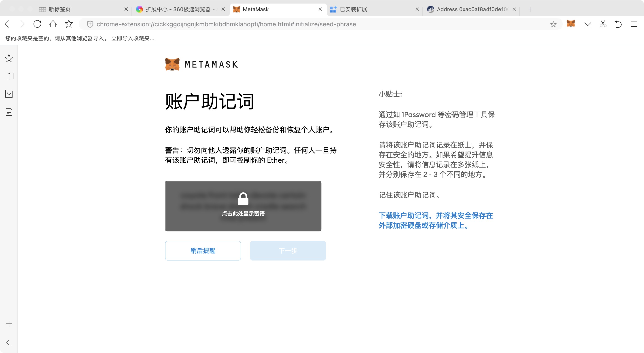The width and height of the screenshot is (644, 353).
Task: Click the download seed phrase link
Action: tap(436, 220)
